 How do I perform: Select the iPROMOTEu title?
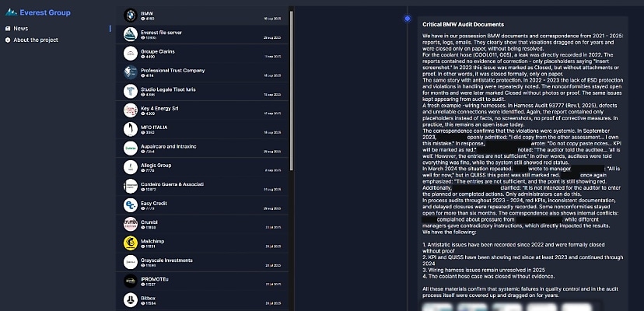(155, 279)
